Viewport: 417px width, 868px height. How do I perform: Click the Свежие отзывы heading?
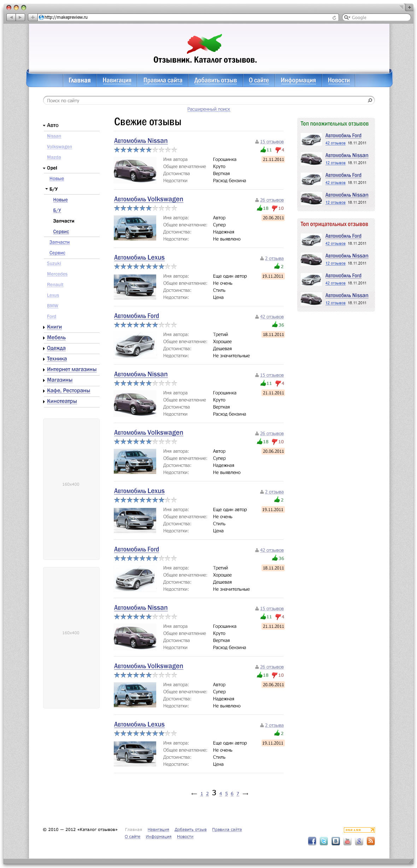[x=148, y=122]
